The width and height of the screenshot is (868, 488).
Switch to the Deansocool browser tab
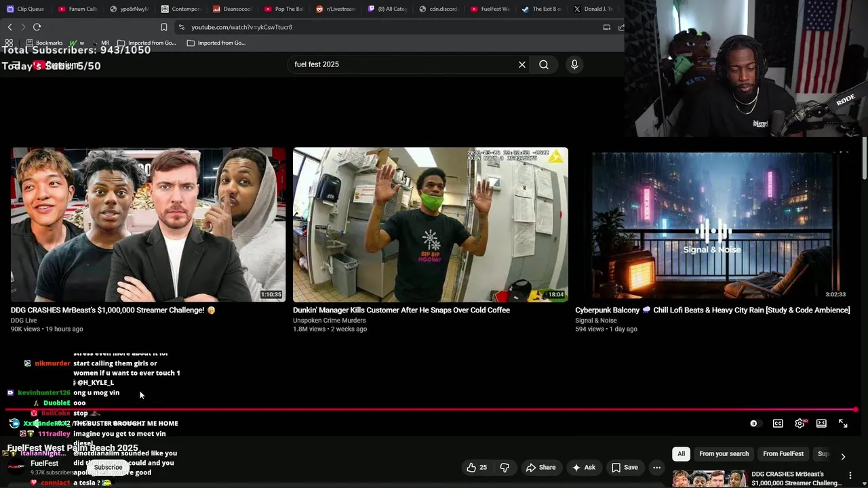pyautogui.click(x=231, y=9)
